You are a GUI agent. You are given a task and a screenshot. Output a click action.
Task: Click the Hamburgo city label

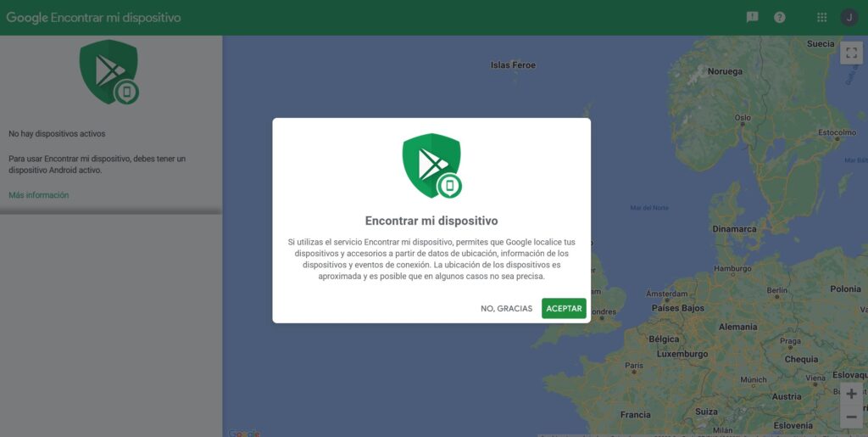[732, 269]
